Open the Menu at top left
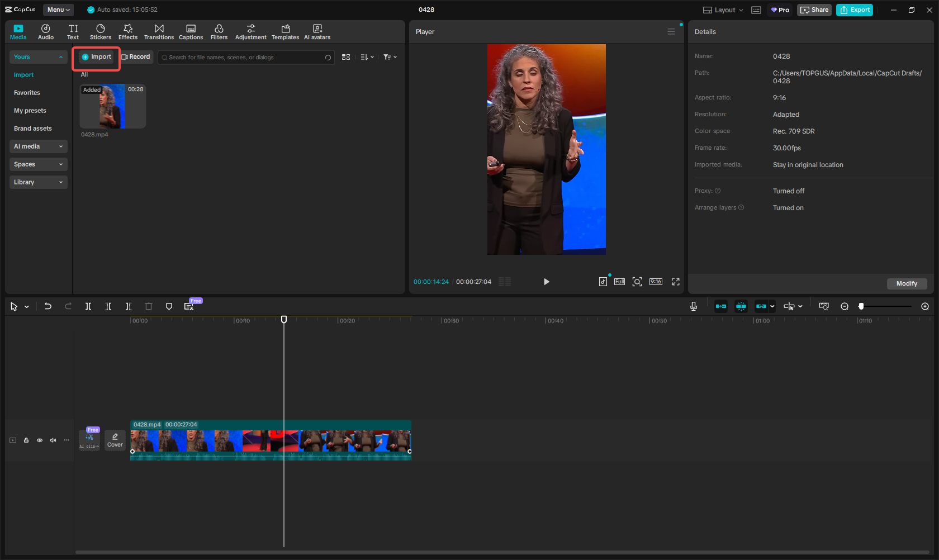Screen dimensions: 939x560 58,10
